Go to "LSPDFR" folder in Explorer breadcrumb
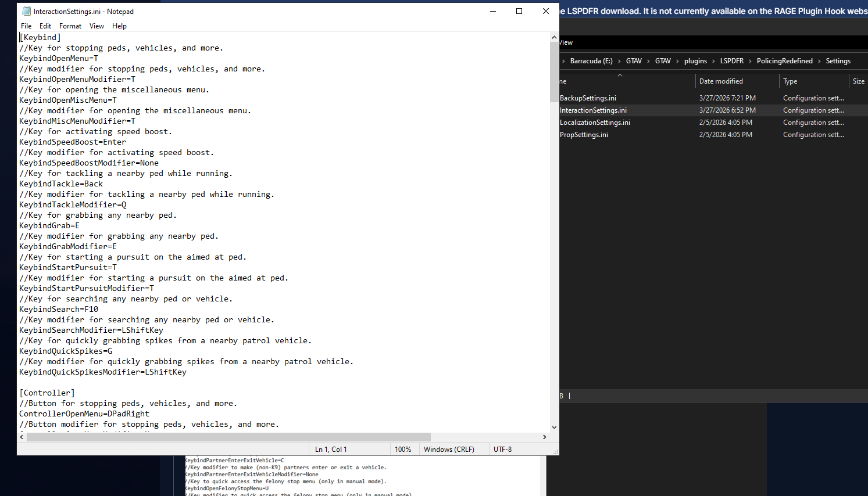The height and width of the screenshot is (496, 868). point(731,61)
